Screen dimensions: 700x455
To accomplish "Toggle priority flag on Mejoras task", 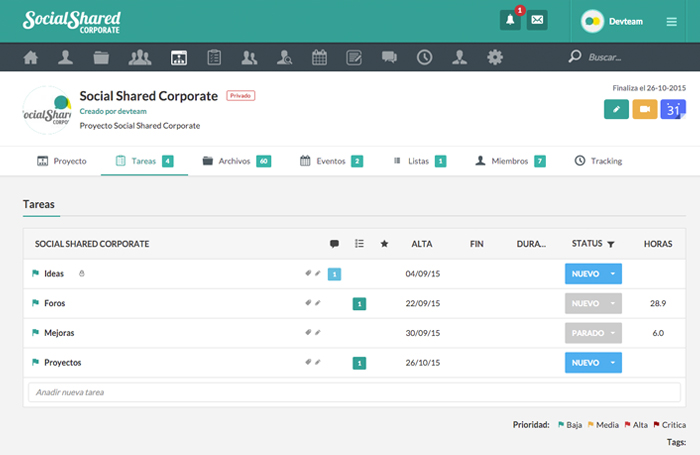I will 35,333.
